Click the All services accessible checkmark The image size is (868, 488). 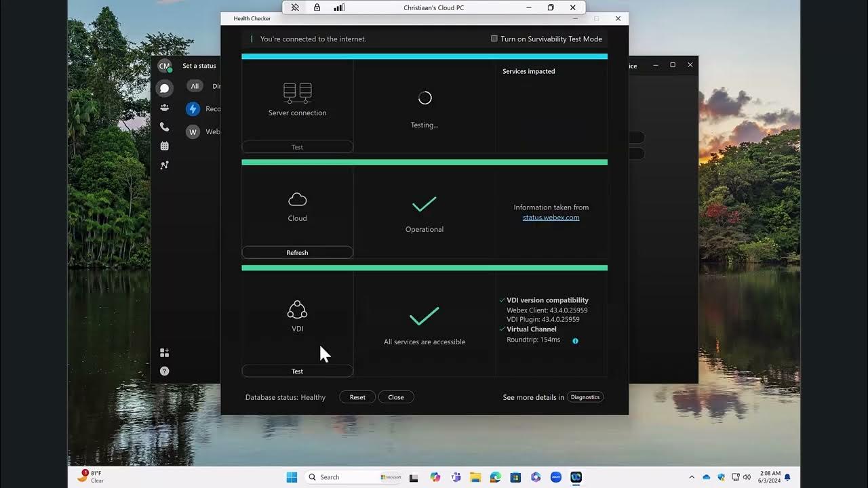coord(425,316)
